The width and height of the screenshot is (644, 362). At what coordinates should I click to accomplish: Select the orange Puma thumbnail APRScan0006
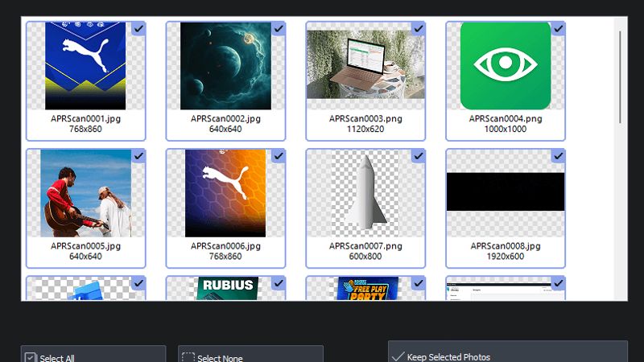click(225, 193)
